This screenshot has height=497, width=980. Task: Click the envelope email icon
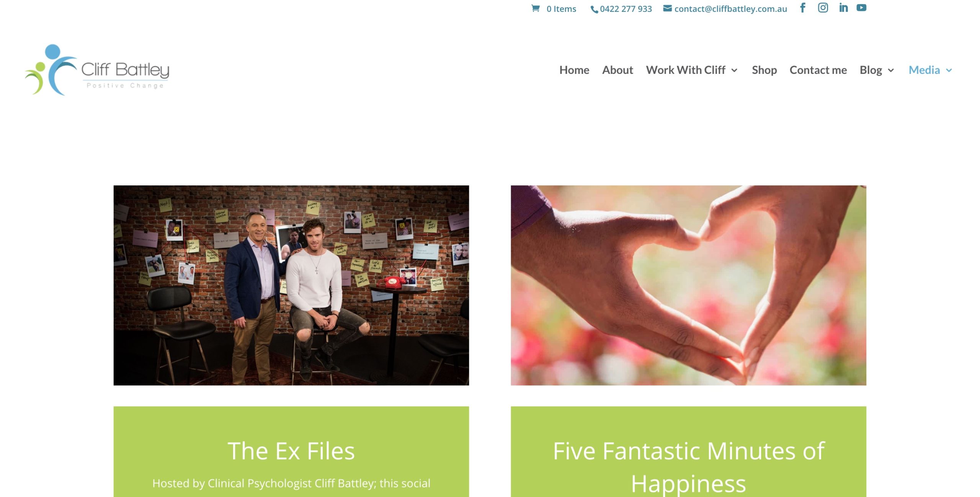(667, 8)
